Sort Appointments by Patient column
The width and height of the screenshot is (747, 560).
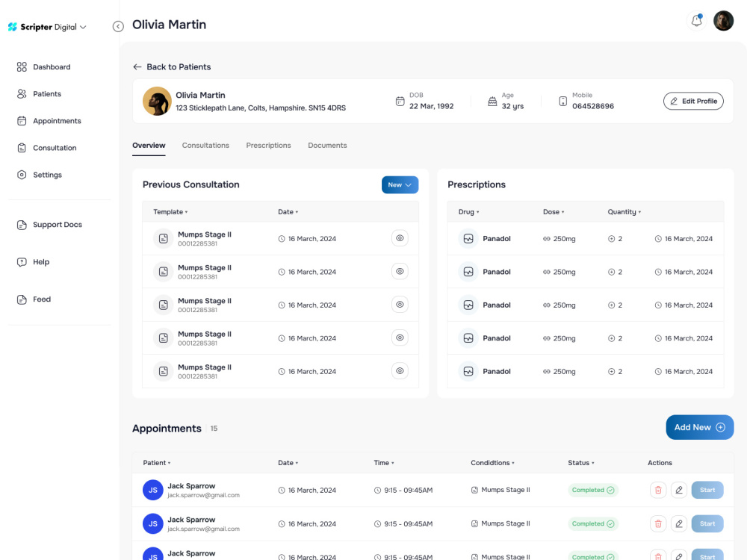(157, 463)
